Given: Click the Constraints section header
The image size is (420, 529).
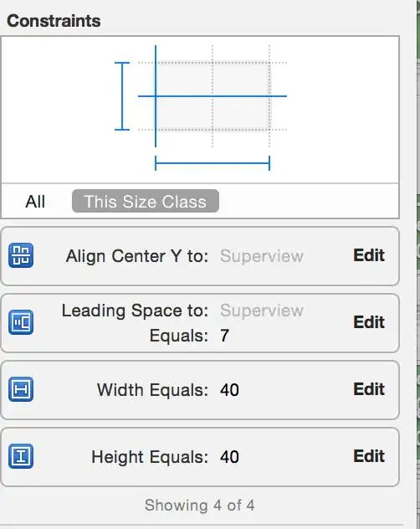Looking at the screenshot, I should 54,21.
